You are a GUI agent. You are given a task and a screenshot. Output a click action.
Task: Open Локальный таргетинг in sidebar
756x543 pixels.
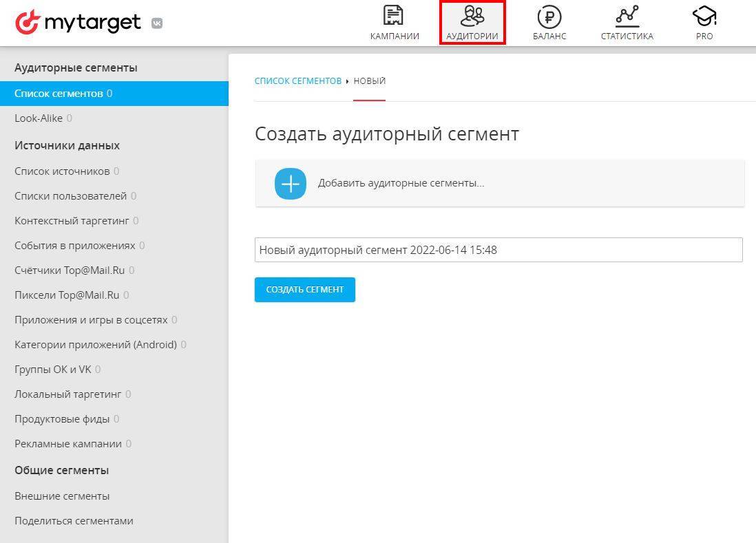click(67, 394)
